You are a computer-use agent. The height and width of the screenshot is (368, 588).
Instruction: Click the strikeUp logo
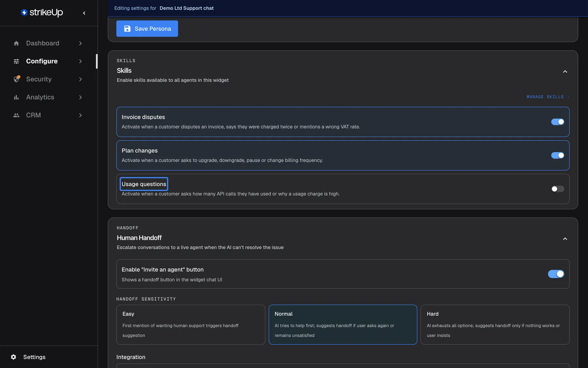(42, 12)
